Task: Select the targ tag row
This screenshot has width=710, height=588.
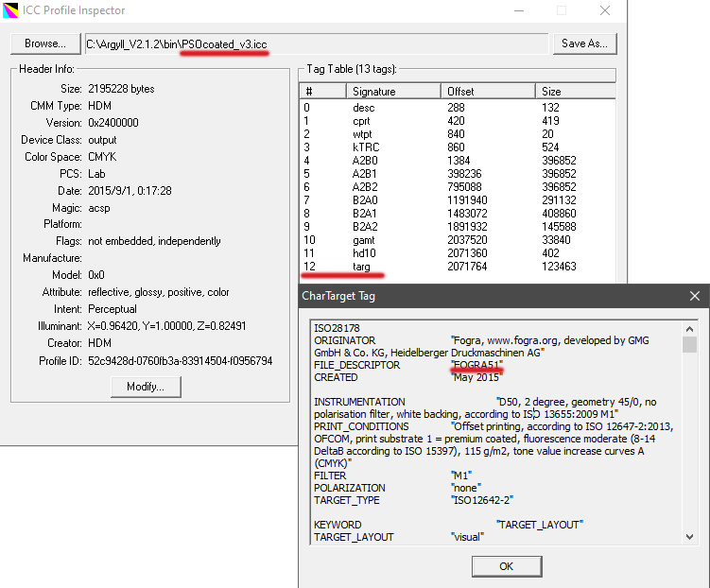Action: [x=364, y=268]
